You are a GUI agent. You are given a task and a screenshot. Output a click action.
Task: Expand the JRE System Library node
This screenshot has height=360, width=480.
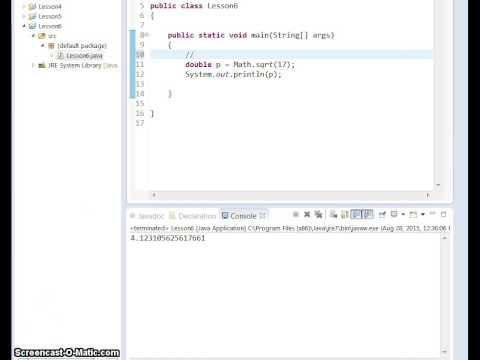point(33,65)
